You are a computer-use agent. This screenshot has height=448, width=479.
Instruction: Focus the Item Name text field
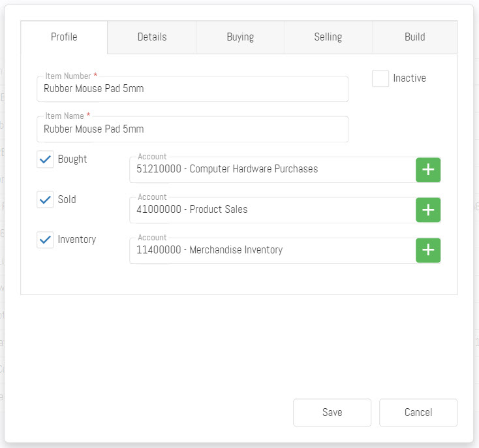click(193, 130)
